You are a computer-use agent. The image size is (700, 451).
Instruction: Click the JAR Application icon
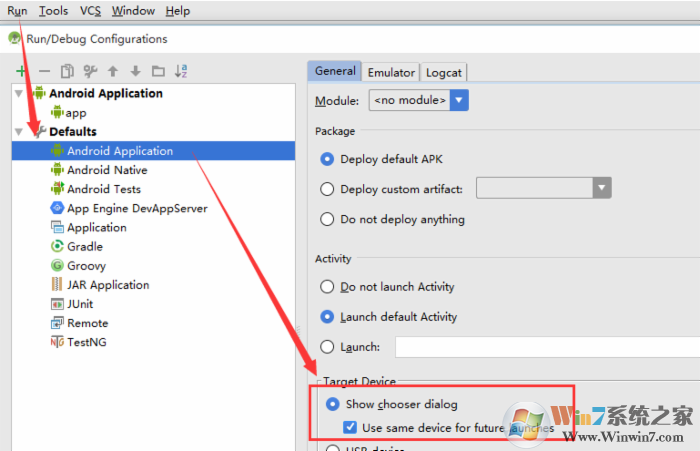(57, 284)
